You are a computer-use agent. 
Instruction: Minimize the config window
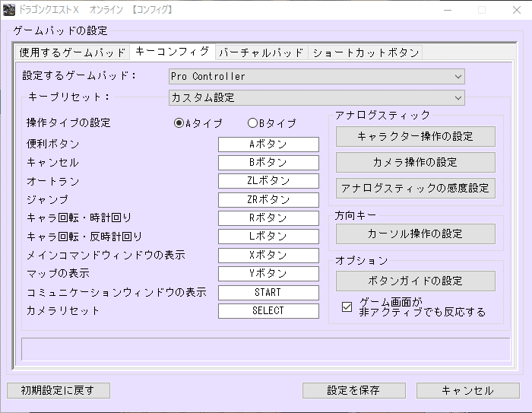(448, 10)
